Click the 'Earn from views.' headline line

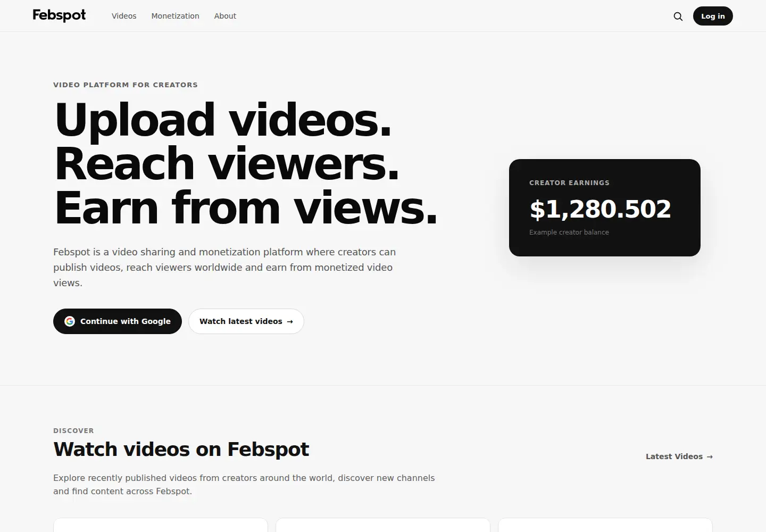[x=246, y=208]
